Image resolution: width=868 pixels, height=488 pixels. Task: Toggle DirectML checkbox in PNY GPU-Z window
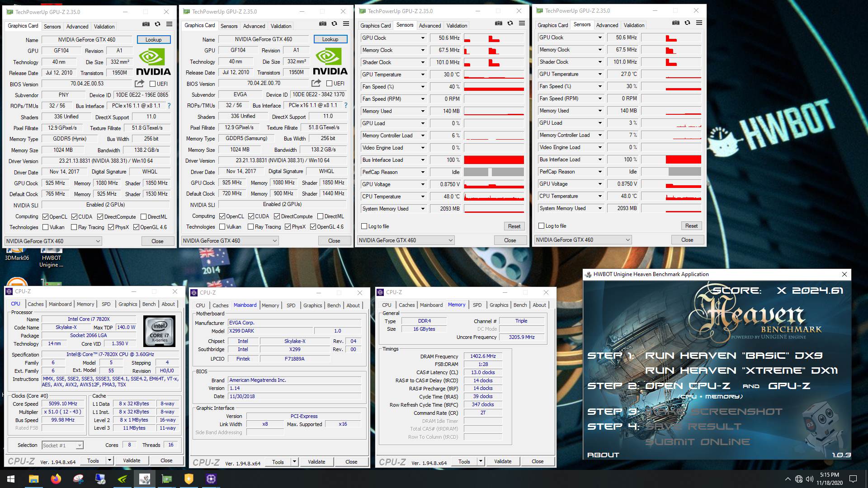(x=143, y=217)
